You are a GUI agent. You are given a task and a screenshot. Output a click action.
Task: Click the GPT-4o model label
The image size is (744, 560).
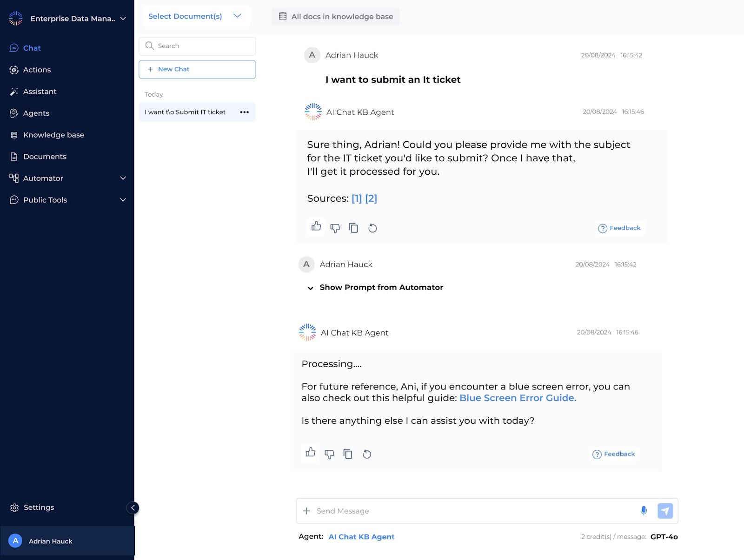664,537
